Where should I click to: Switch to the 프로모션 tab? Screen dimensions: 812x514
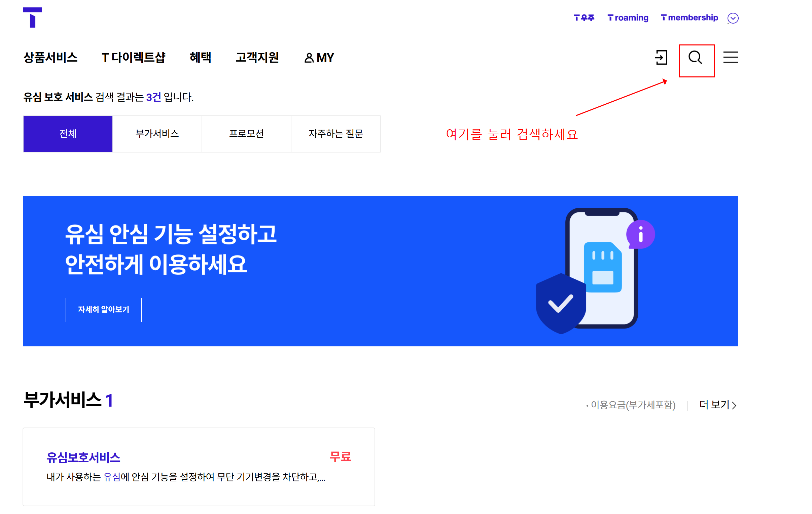247,134
